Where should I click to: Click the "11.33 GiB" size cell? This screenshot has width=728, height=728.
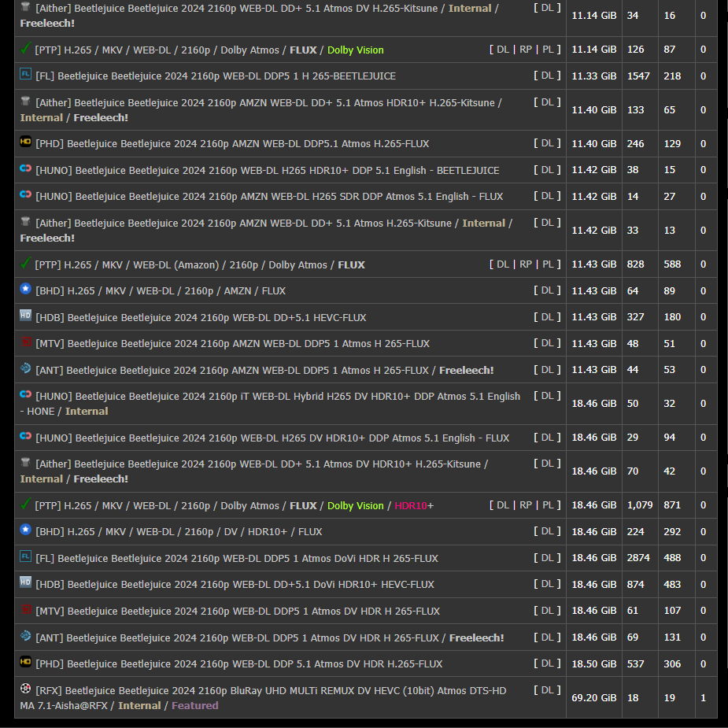point(594,76)
